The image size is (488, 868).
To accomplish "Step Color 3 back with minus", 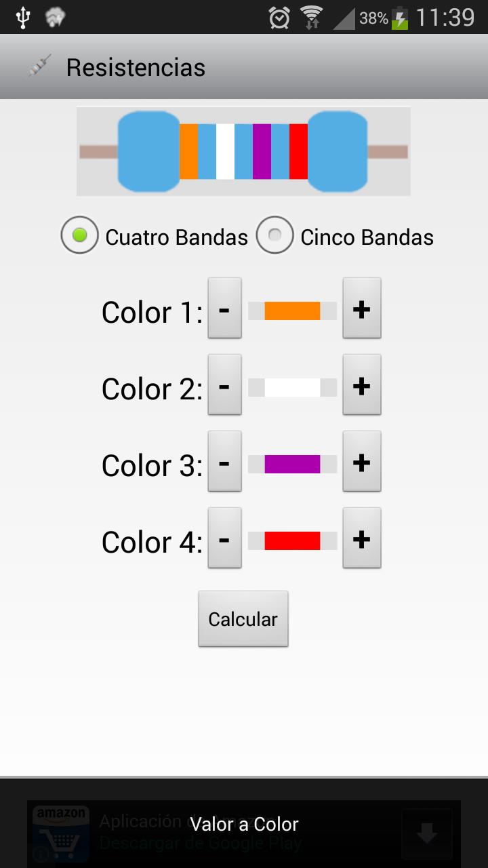I will pyautogui.click(x=224, y=462).
